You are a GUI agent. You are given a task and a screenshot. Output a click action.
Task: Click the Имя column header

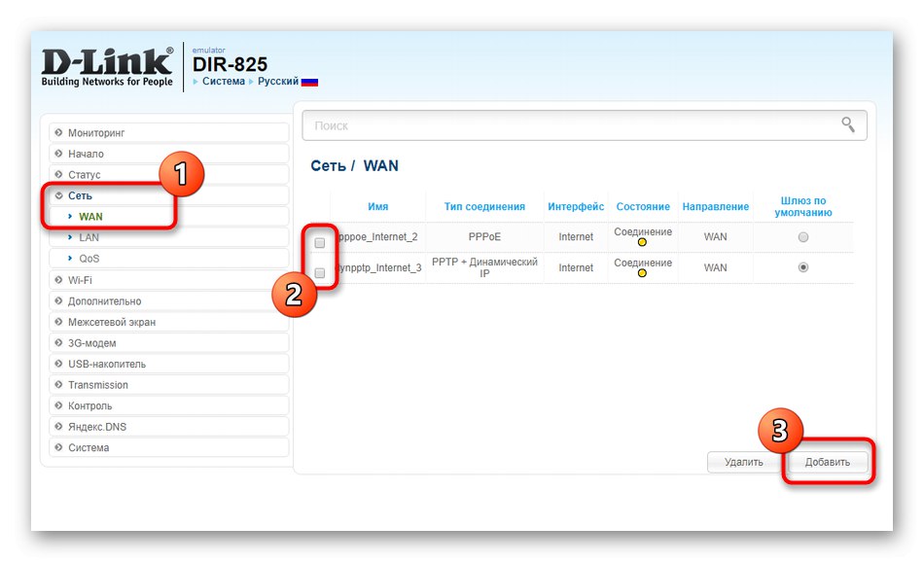[x=377, y=206]
